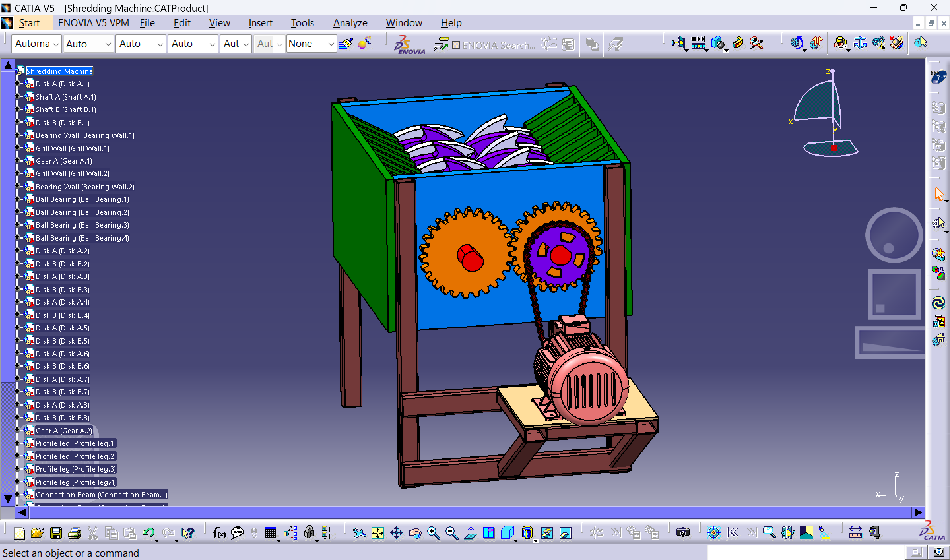
Task: Expand the Shaft B (Shaft B.1) node
Action: 17,109
